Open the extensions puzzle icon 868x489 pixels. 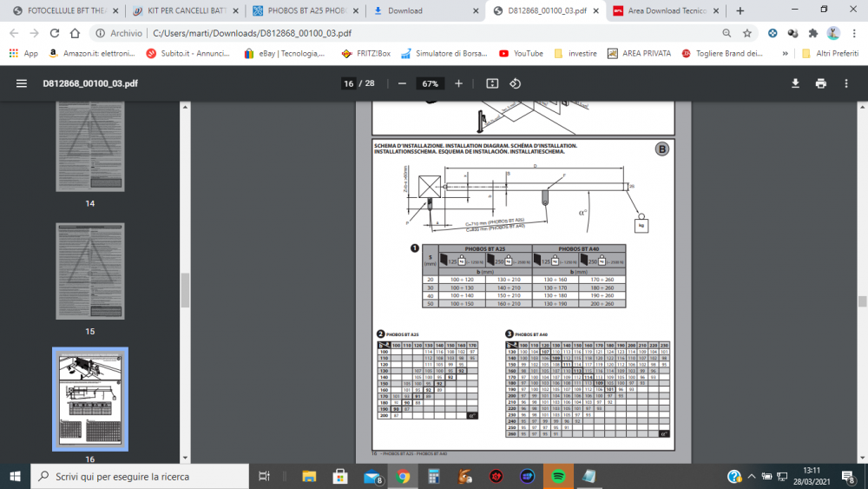813,33
